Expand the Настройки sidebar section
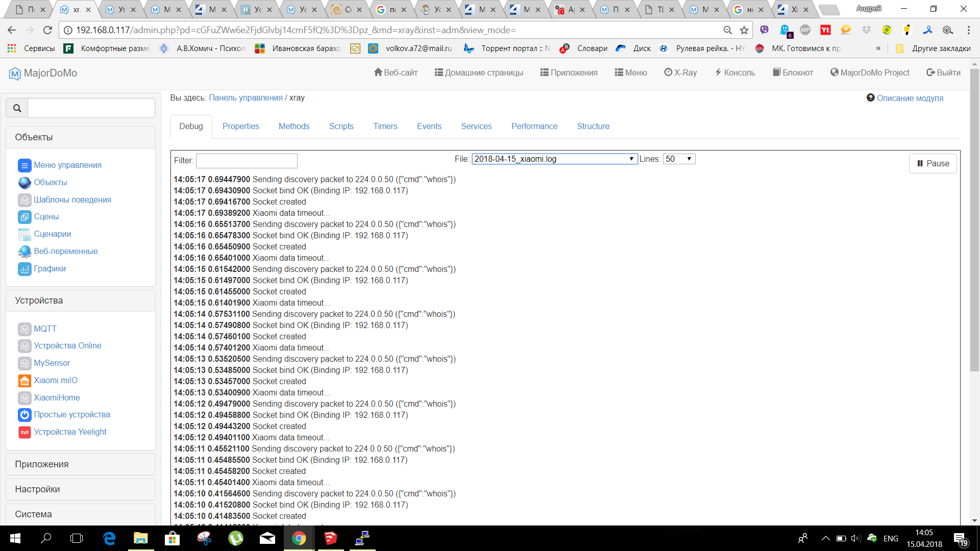 [81, 489]
